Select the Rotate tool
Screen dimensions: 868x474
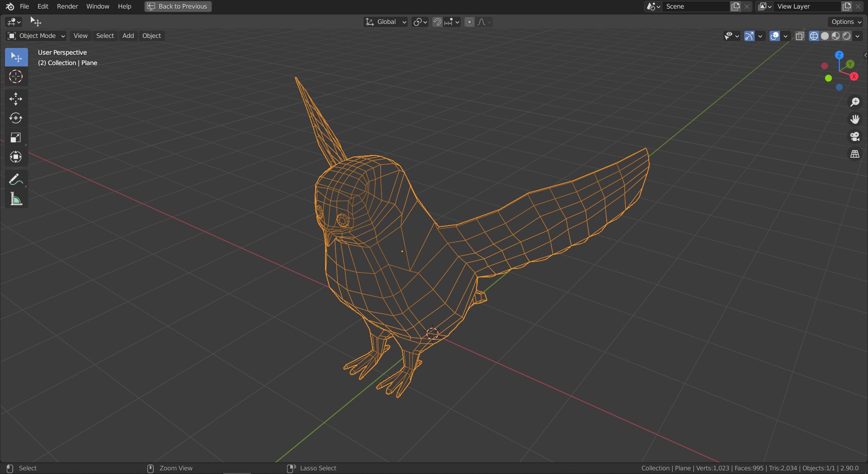[x=16, y=118]
